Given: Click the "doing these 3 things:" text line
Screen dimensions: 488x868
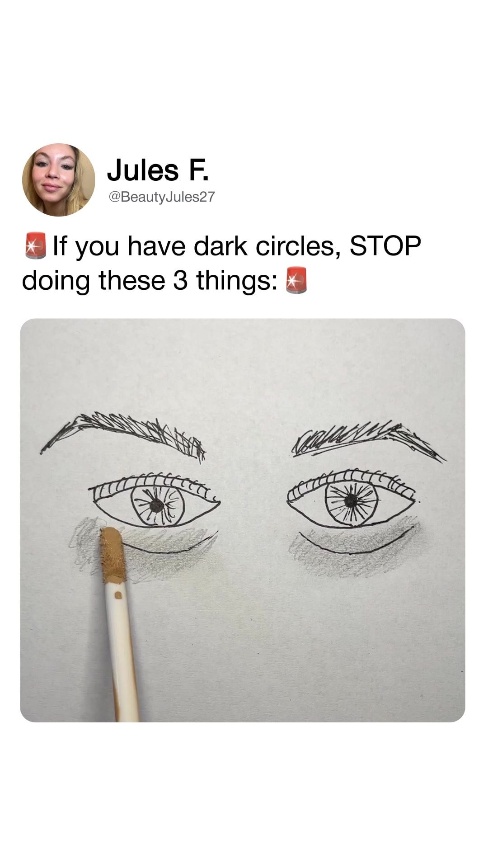Looking at the screenshot, I should [149, 280].
